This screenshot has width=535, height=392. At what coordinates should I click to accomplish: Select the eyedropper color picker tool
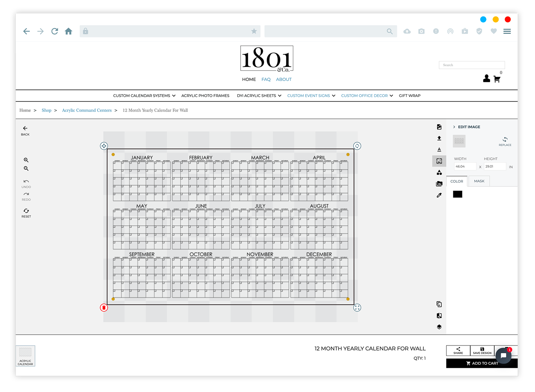coord(439,195)
